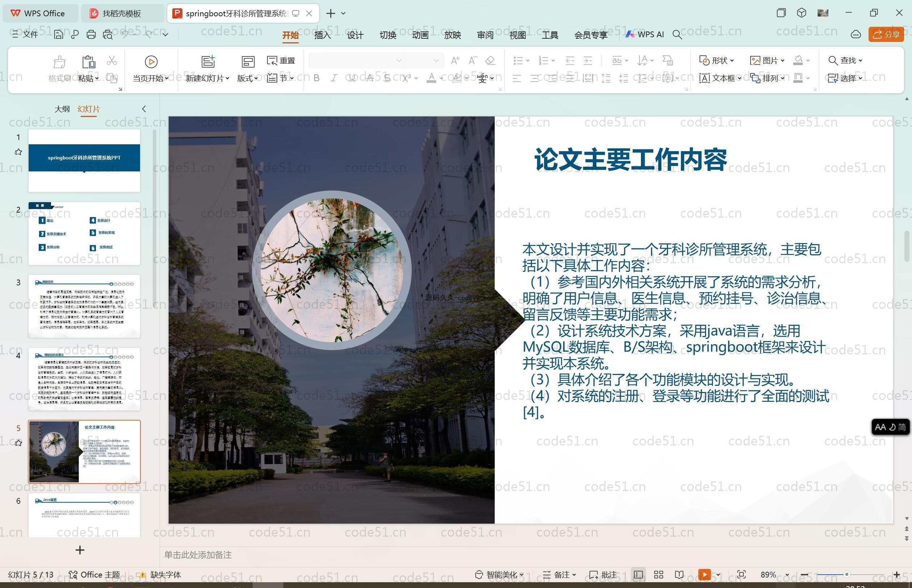This screenshot has height=588, width=912.
Task: Click the fit-slide-to-window icon
Action: coord(742,575)
